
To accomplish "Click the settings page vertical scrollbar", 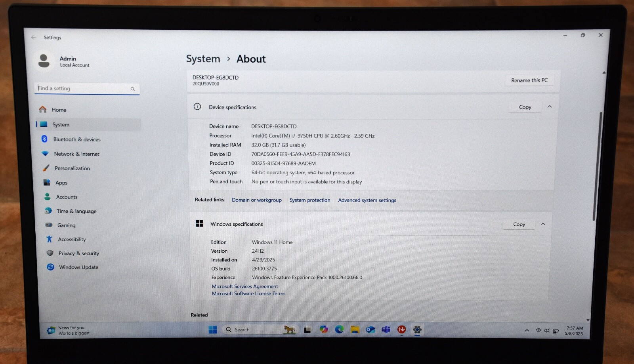I will pyautogui.click(x=598, y=166).
